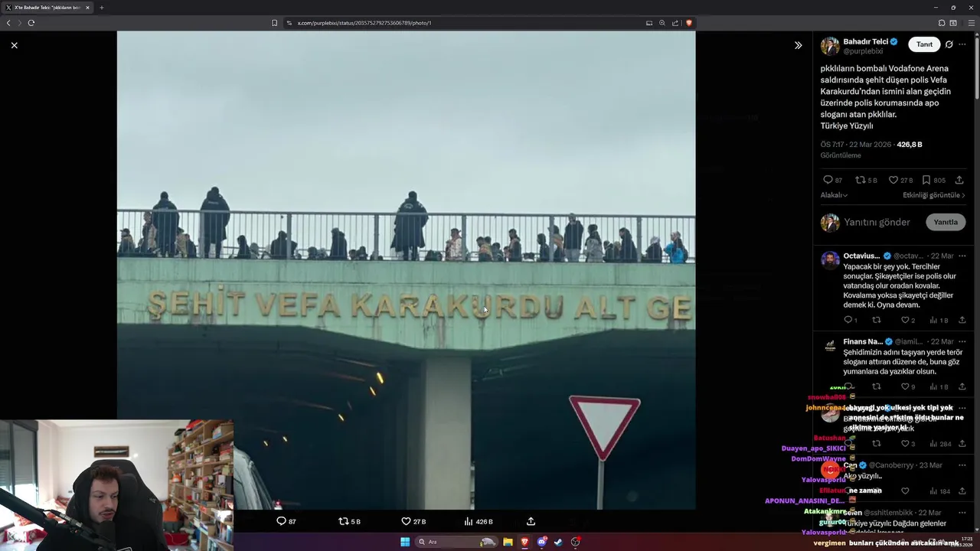Open Can @Canoberryy reply more menu

pos(962,465)
